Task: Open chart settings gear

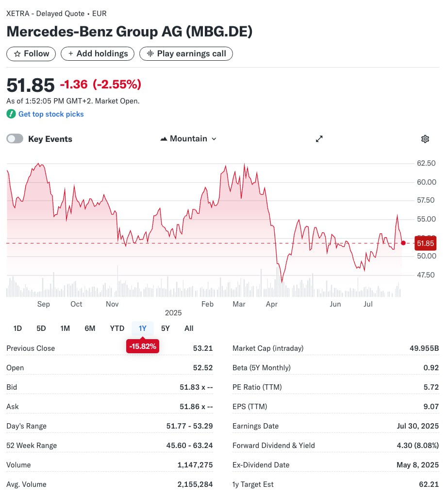Action: coord(425,139)
